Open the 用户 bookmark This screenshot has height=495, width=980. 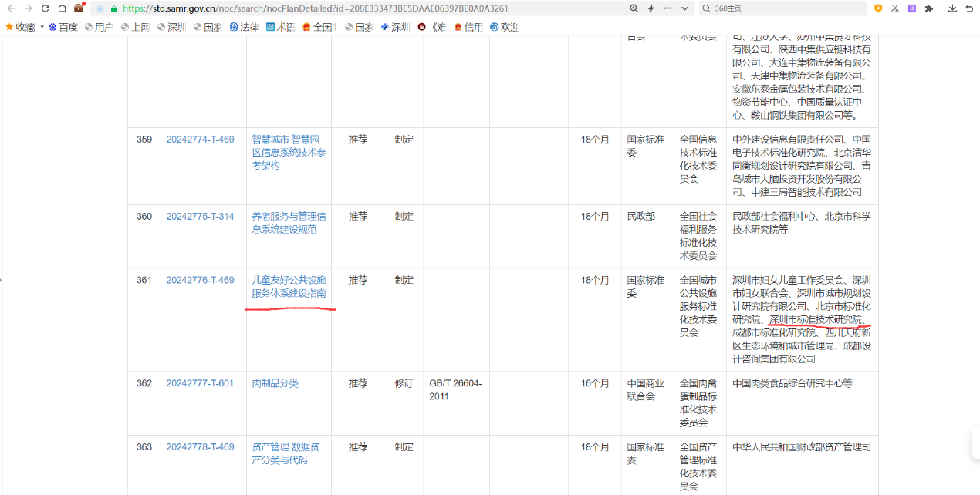99,27
